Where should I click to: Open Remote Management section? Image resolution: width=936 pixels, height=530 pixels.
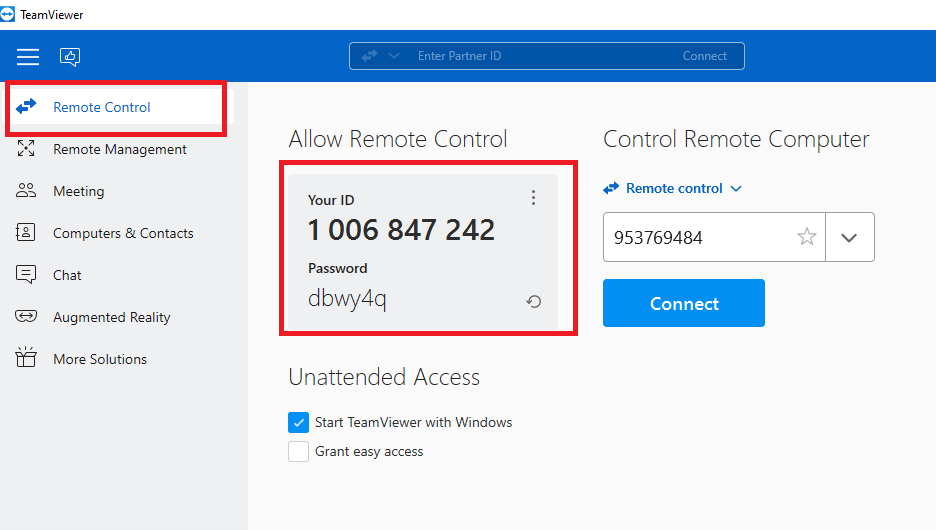pyautogui.click(x=119, y=149)
